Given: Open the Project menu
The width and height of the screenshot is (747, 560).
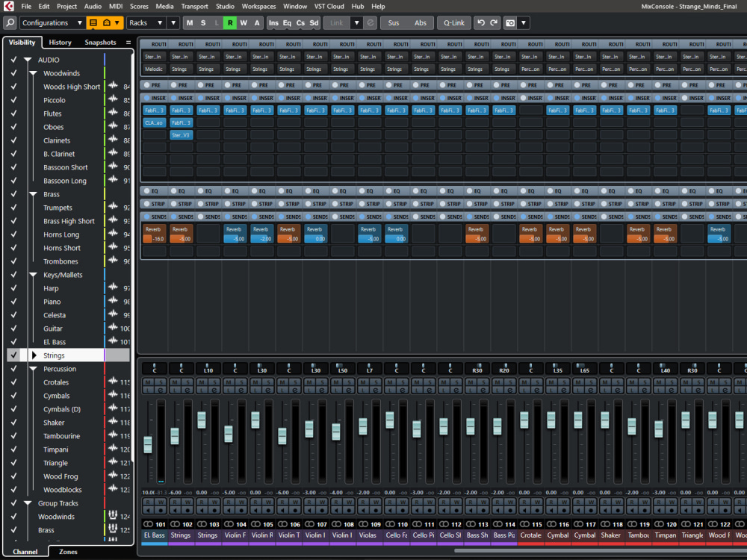Looking at the screenshot, I should 66,6.
